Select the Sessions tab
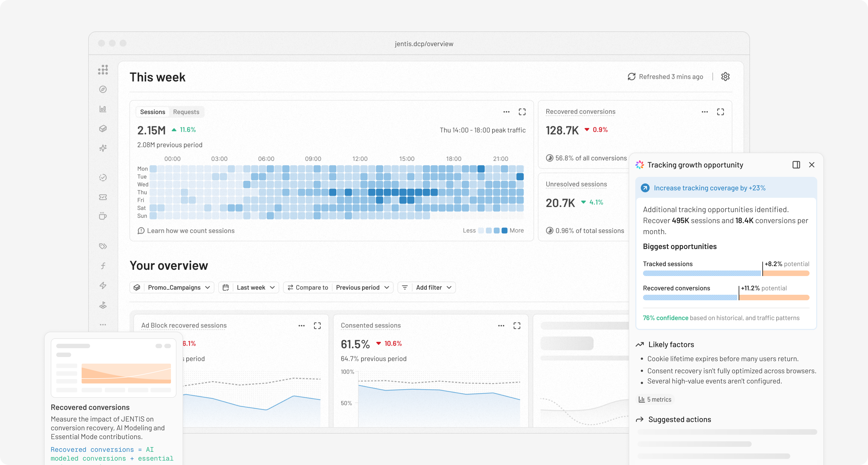The height and width of the screenshot is (465, 868). click(152, 112)
